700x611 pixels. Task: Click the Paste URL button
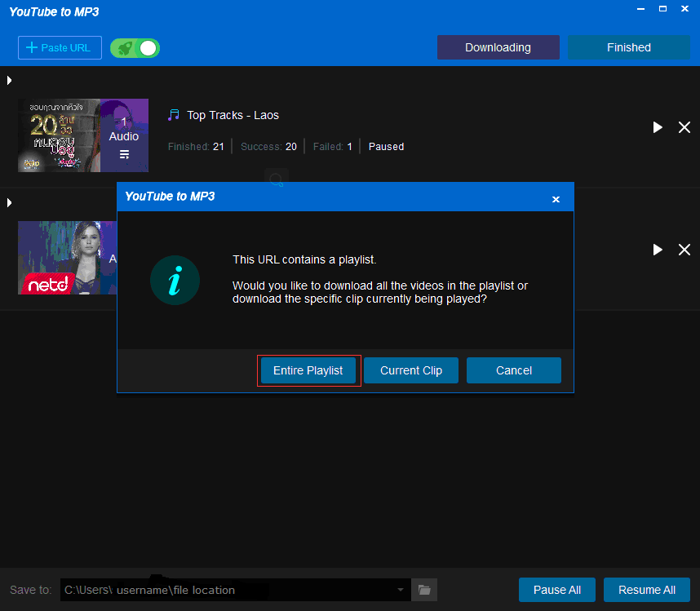coord(60,47)
